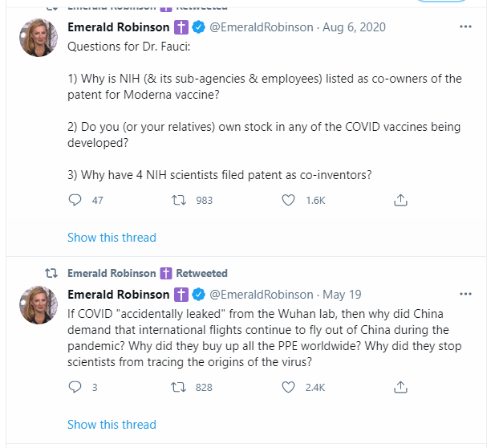The width and height of the screenshot is (499, 448).
Task: Open Emerald Robinson avatar on second tweet
Action: (x=39, y=304)
